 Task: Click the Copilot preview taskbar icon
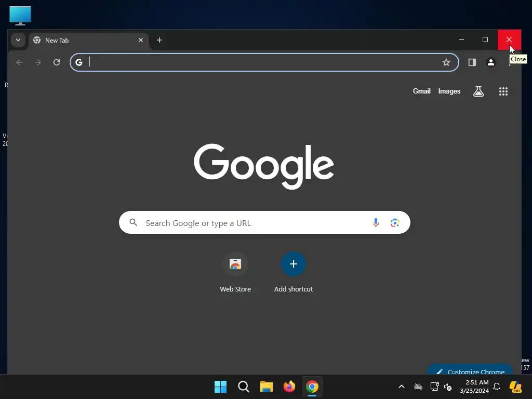coord(516,387)
